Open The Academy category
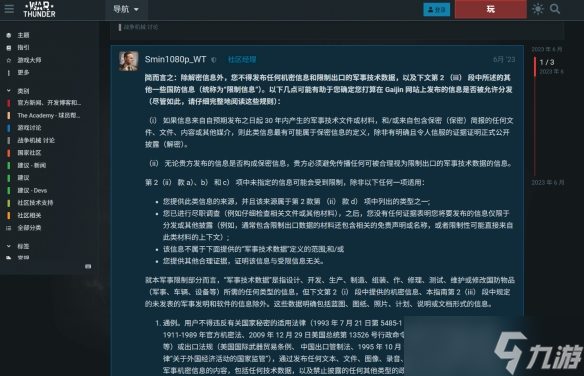This screenshot has height=376, width=584. pos(48,115)
